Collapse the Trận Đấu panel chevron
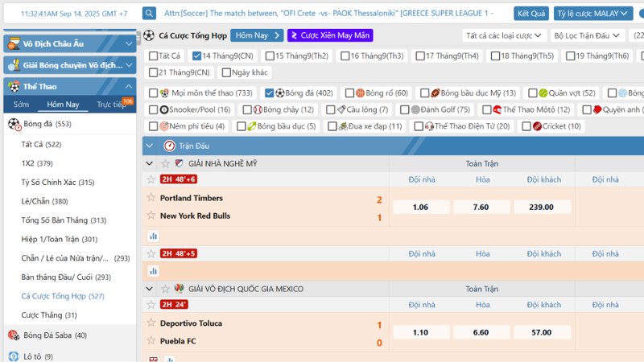The image size is (644, 362). point(150,146)
